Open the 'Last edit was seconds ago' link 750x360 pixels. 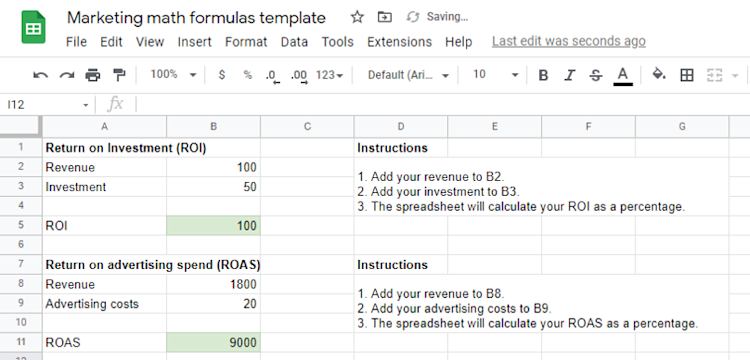569,42
